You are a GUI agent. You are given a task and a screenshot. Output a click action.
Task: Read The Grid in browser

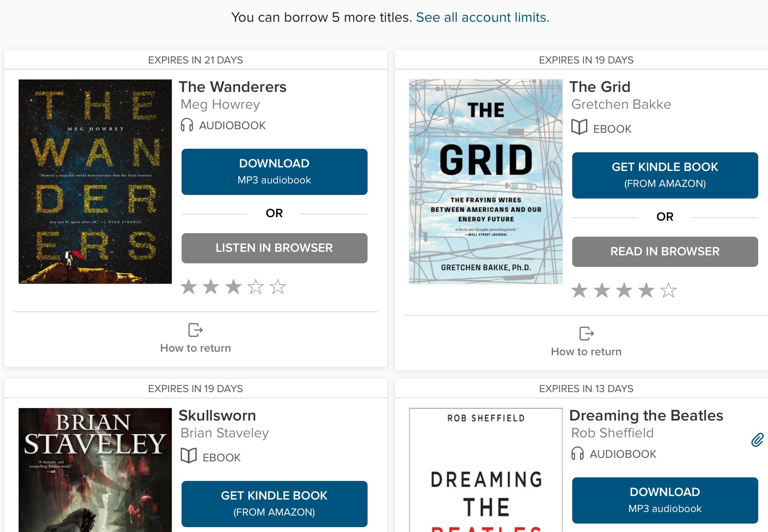(x=665, y=252)
